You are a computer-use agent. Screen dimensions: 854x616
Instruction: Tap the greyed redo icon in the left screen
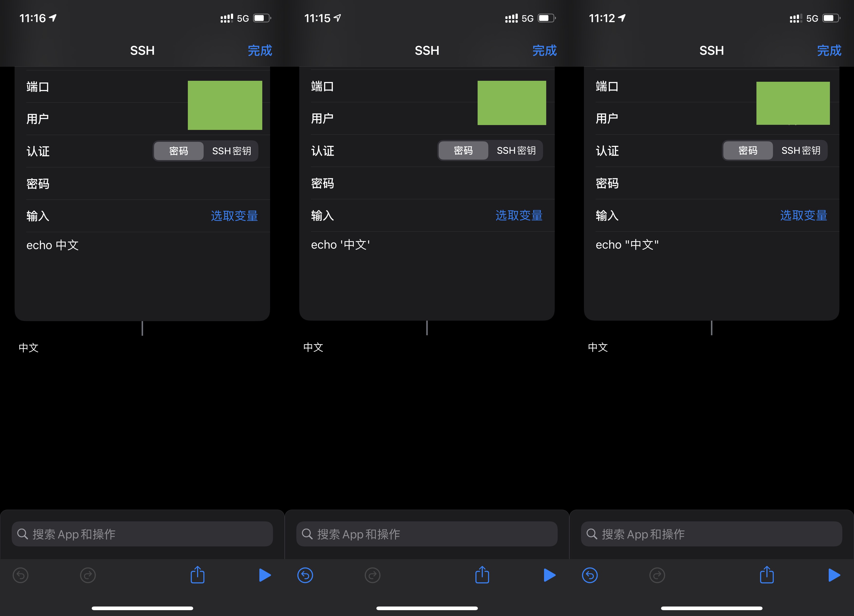coord(88,575)
